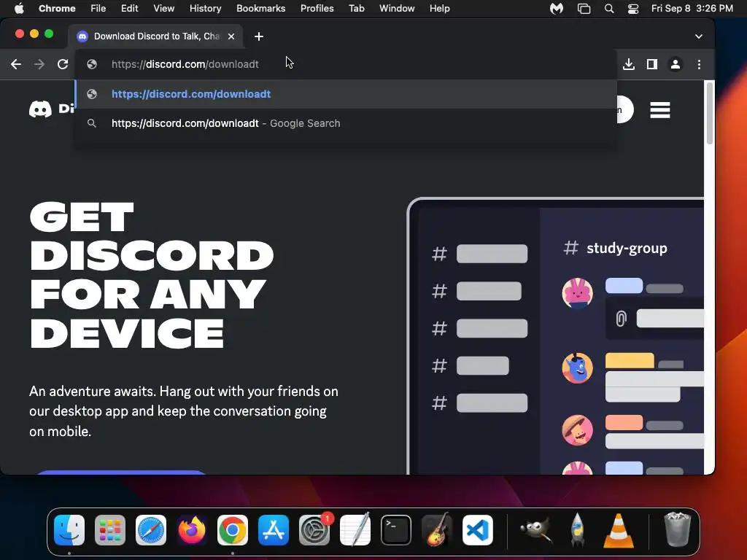Click inside the address bar text
The image size is (747, 560).
[185, 64]
